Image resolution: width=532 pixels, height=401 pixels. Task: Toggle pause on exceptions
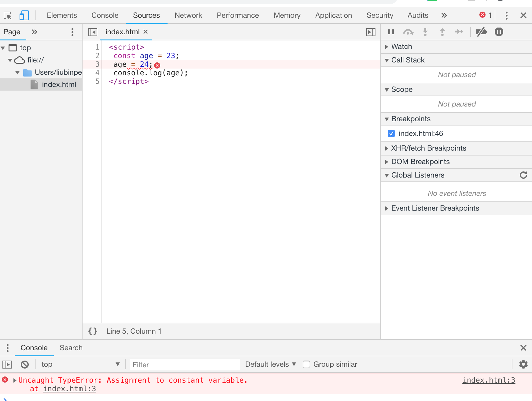tap(499, 32)
